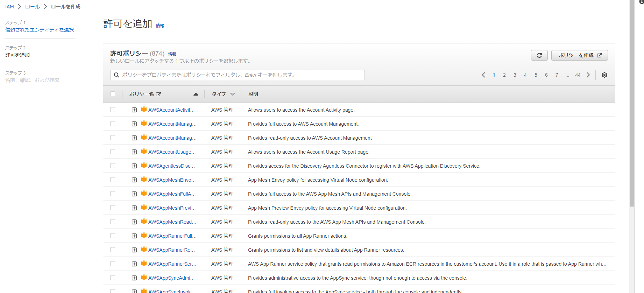
Task: Open table preferences gear icon
Action: pyautogui.click(x=604, y=75)
